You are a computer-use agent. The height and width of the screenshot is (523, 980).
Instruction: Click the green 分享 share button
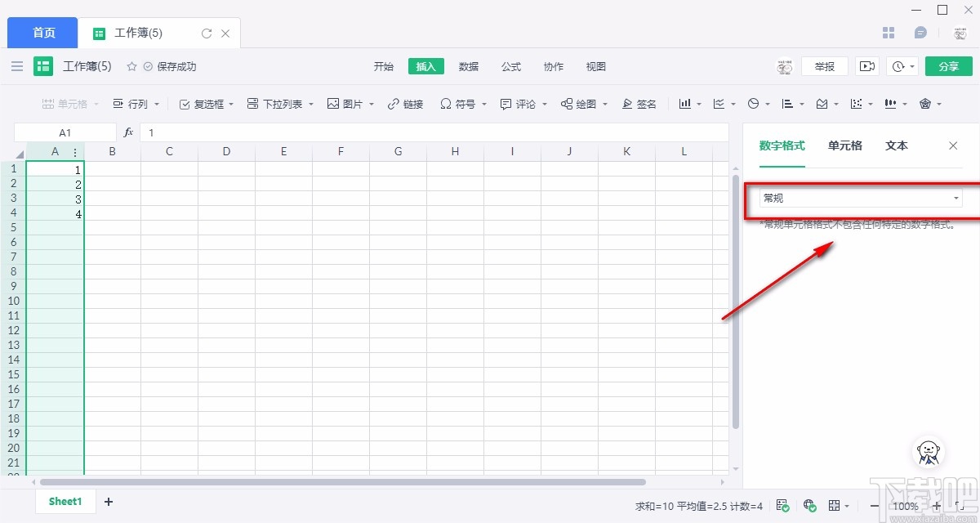click(x=949, y=66)
